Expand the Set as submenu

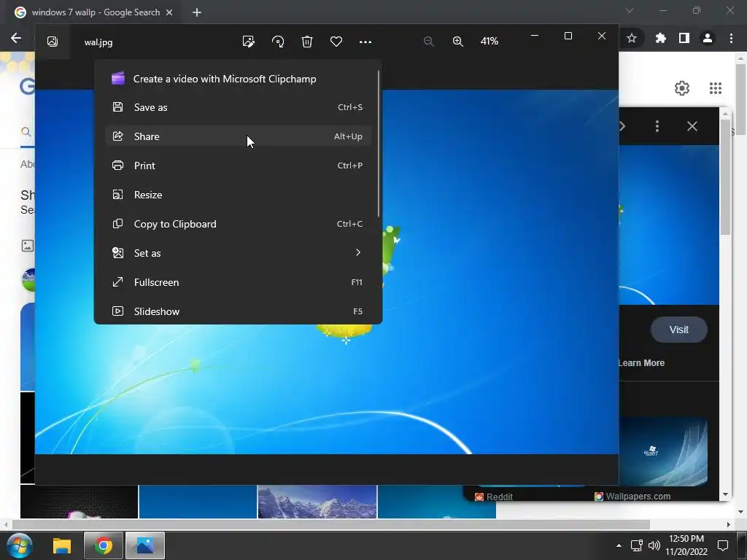[x=238, y=253]
